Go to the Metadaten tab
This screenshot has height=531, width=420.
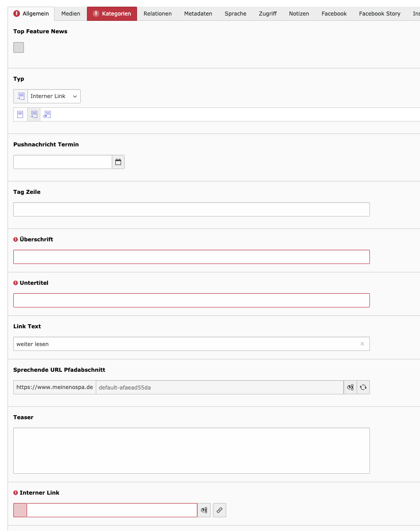pyautogui.click(x=198, y=14)
